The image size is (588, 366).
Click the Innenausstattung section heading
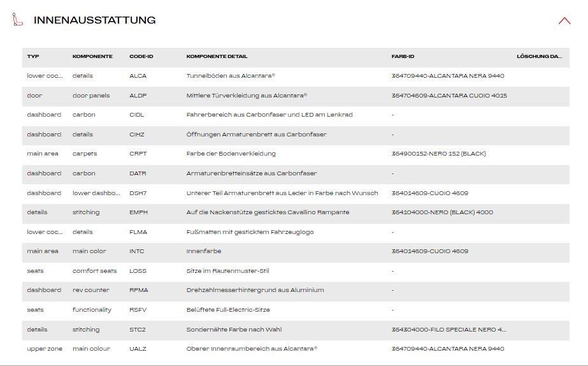point(94,20)
